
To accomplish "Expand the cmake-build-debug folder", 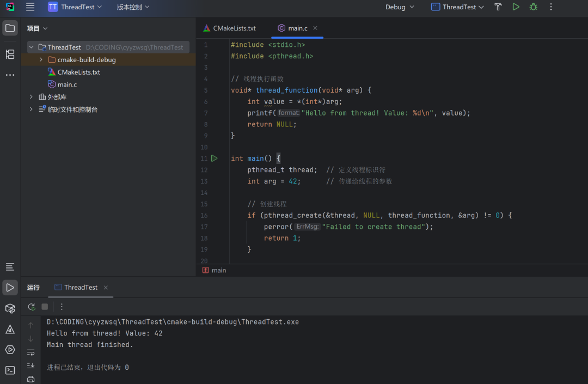I will coord(41,60).
